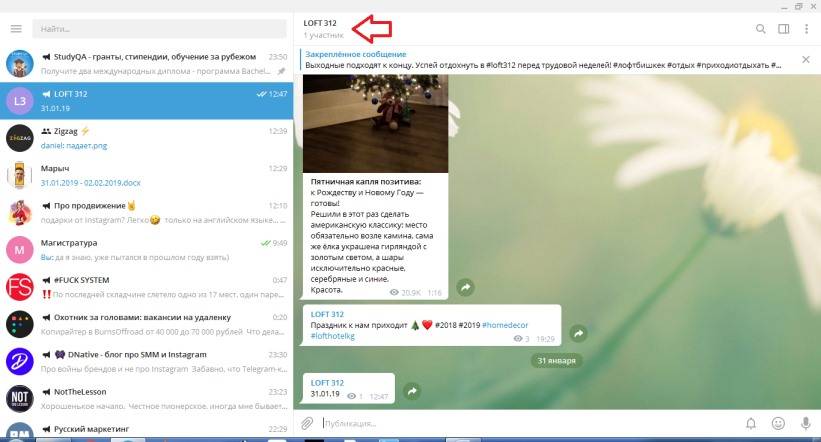Search inside the LOFT 312 chat
The width and height of the screenshot is (821, 442).
click(x=761, y=29)
